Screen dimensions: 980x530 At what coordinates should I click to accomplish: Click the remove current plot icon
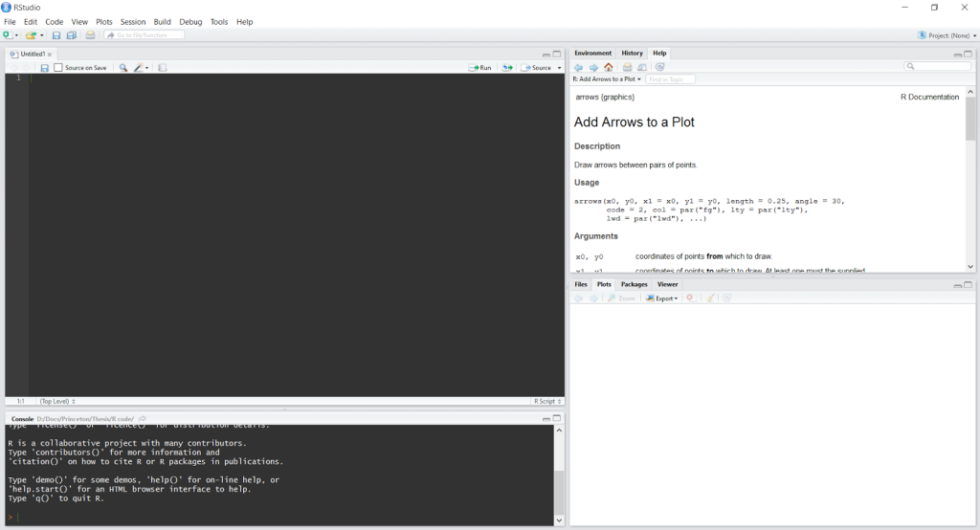[690, 298]
